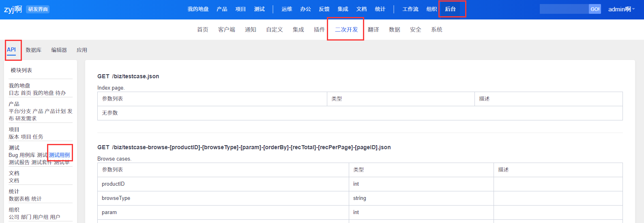Open the 用例库 module link
644x223 pixels.
(x=27, y=155)
